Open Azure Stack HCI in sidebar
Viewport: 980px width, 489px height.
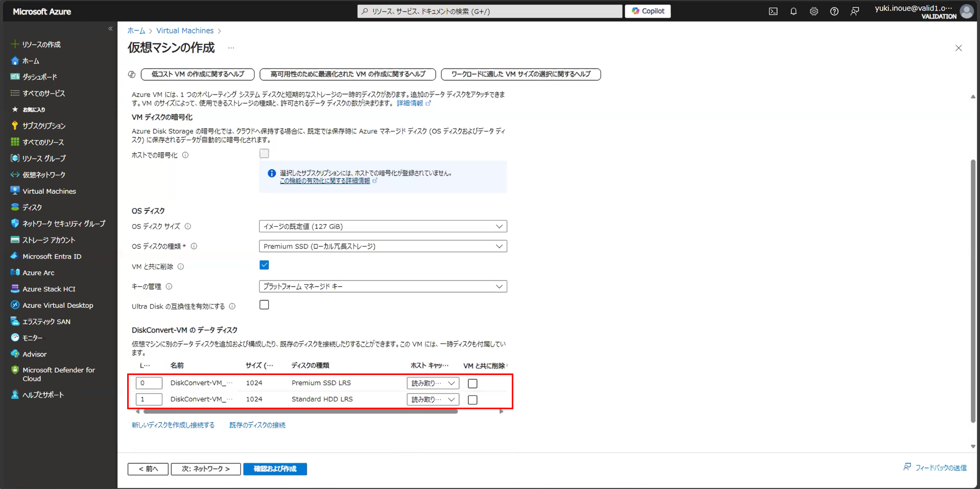pyautogui.click(x=49, y=289)
